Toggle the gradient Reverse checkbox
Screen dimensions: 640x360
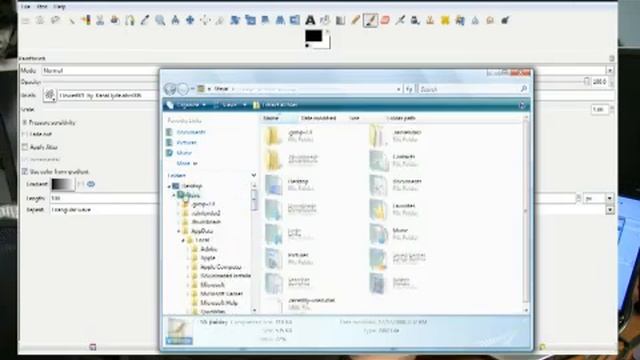click(x=81, y=184)
